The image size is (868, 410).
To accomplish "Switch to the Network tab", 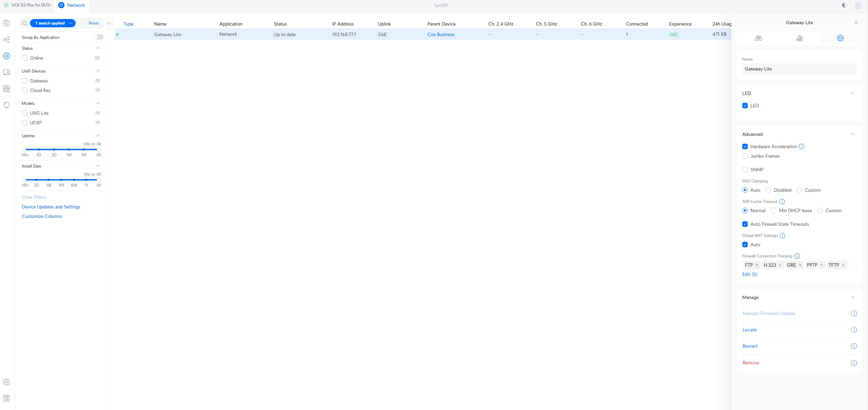I will pyautogui.click(x=72, y=5).
